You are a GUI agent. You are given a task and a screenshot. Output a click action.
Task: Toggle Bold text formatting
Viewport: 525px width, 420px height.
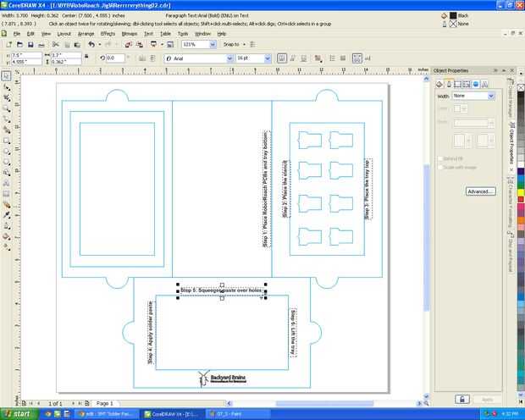pyautogui.click(x=282, y=58)
